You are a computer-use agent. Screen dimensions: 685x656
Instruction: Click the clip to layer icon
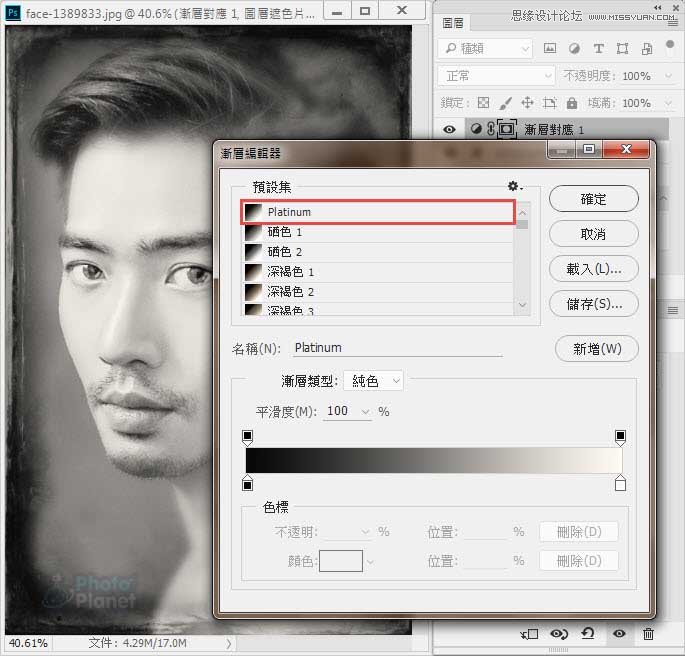529,634
